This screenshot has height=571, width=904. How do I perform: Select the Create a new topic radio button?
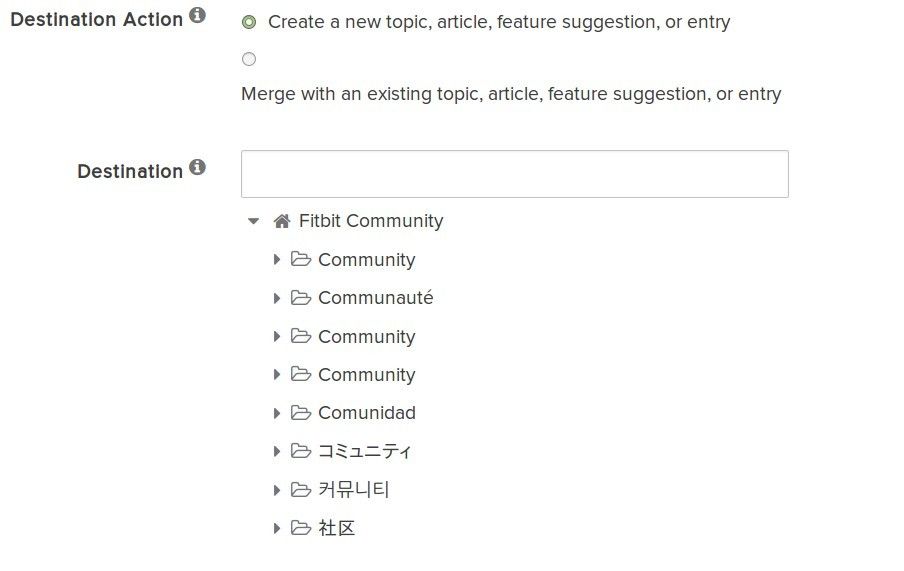tap(249, 22)
